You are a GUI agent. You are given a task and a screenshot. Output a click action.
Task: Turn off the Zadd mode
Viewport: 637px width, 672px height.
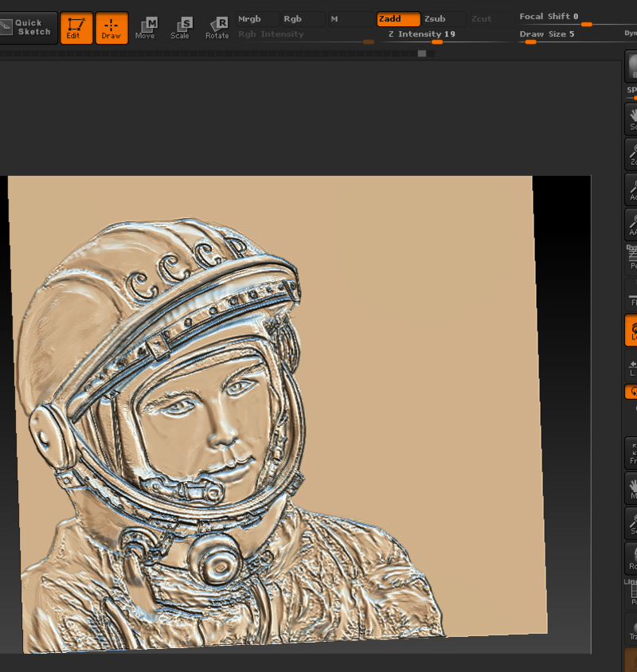pos(398,19)
